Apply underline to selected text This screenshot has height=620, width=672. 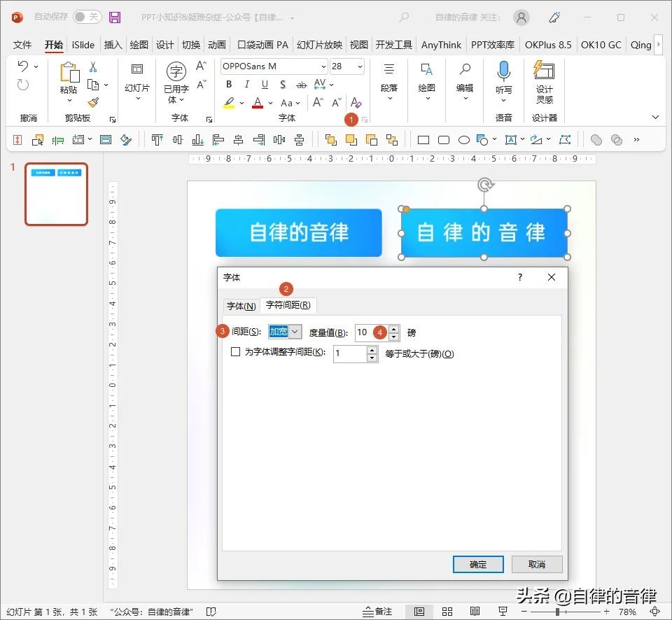[x=264, y=84]
